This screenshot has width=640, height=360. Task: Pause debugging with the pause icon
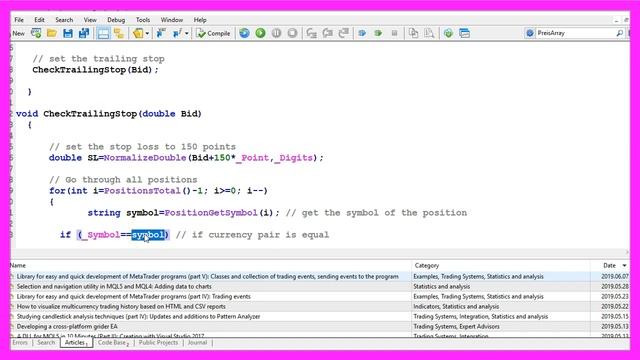tap(276, 33)
